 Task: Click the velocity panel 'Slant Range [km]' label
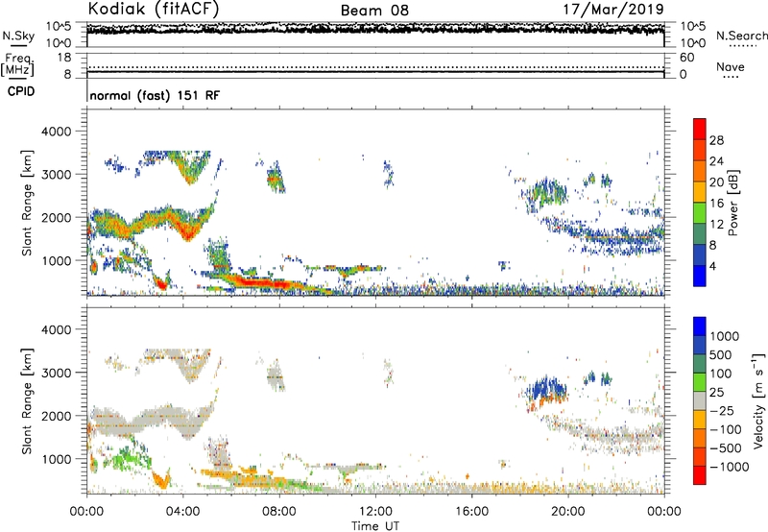pos(27,401)
